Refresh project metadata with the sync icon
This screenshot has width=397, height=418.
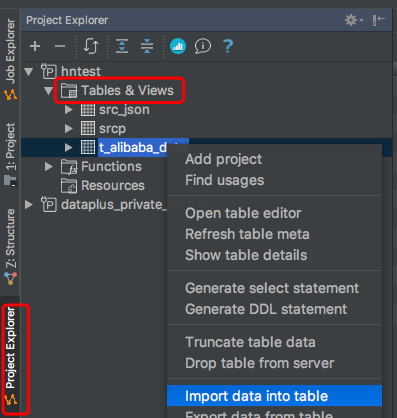(x=91, y=46)
